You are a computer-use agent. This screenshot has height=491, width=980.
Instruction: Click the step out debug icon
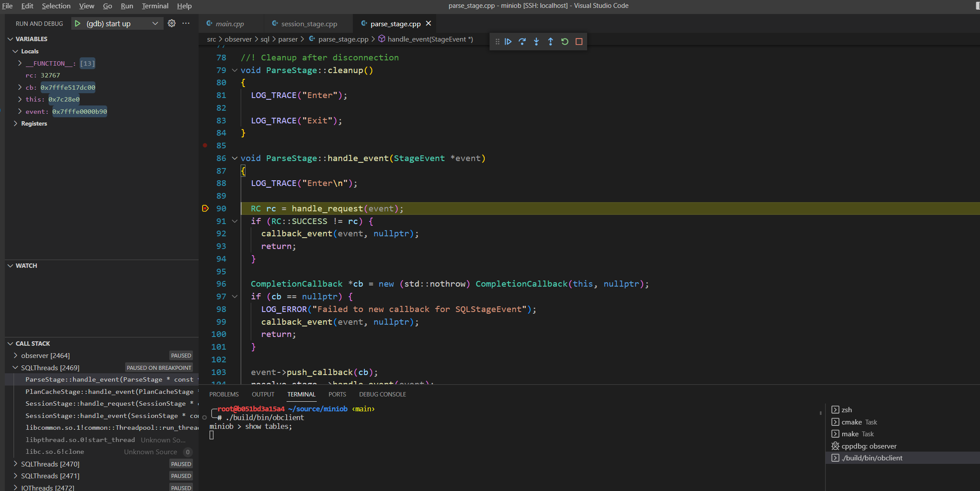pyautogui.click(x=551, y=41)
